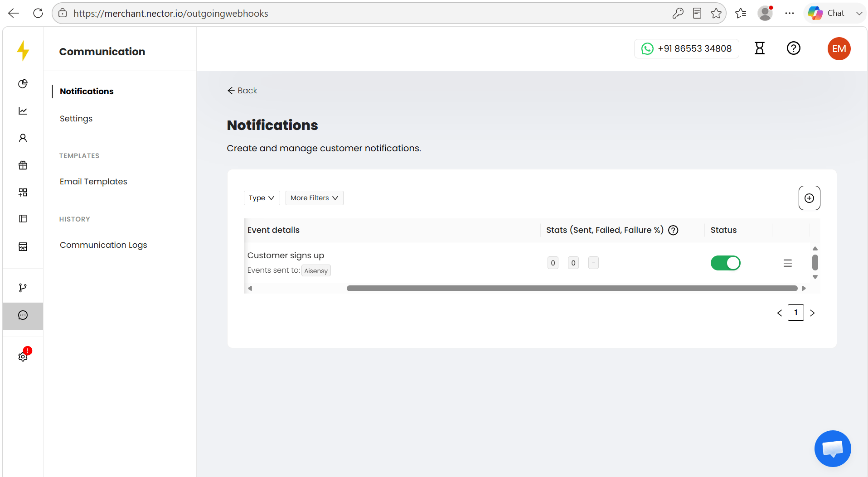Open the layout panel icon in sidebar
The image size is (868, 477).
pos(23,219)
